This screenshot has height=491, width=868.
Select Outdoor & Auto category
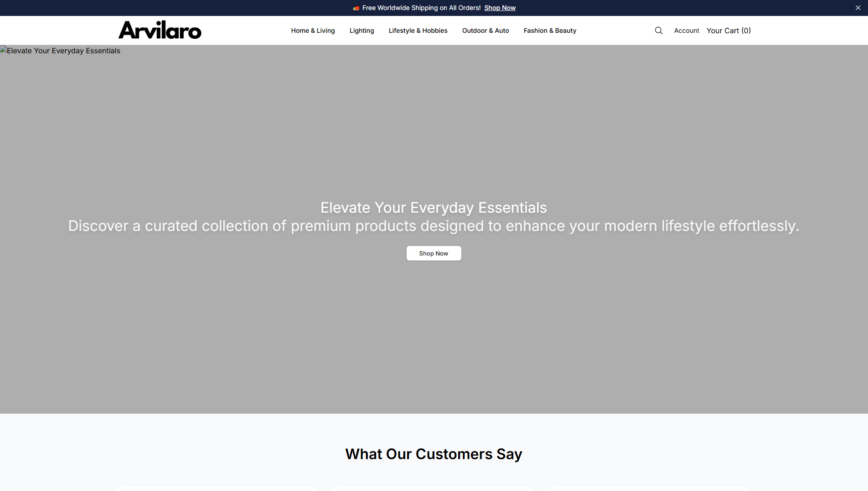(485, 31)
